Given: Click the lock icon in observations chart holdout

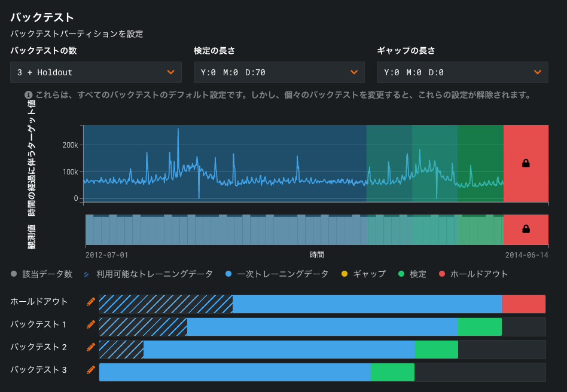Looking at the screenshot, I should (526, 229).
